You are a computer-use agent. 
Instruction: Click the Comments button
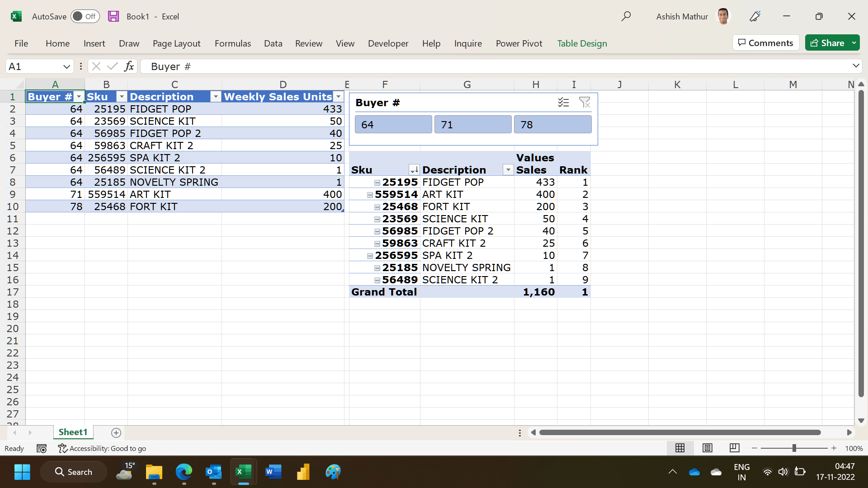(766, 43)
